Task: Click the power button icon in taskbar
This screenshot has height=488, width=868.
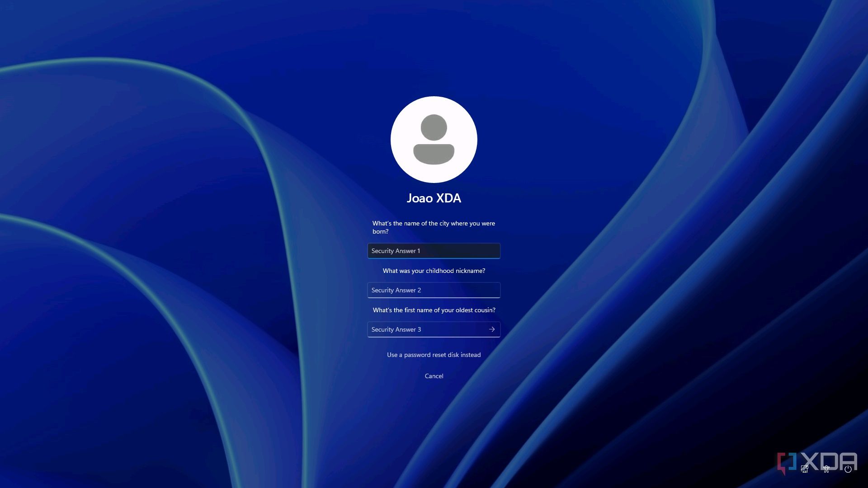Action: (848, 469)
